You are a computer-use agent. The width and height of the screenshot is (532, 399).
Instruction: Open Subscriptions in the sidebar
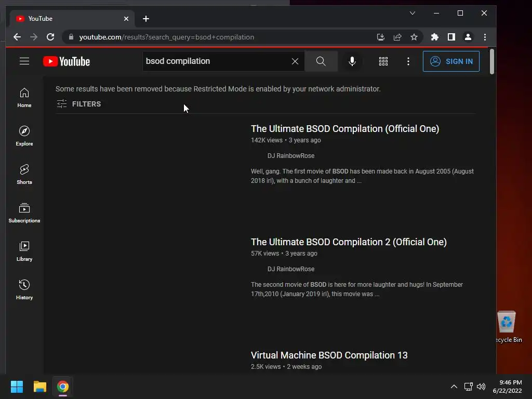pyautogui.click(x=24, y=212)
